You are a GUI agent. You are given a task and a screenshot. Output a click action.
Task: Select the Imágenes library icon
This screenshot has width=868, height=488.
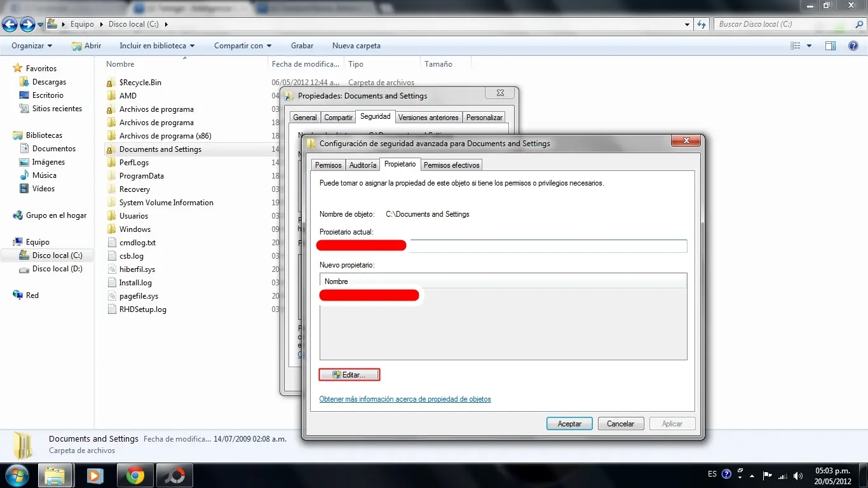(x=24, y=162)
